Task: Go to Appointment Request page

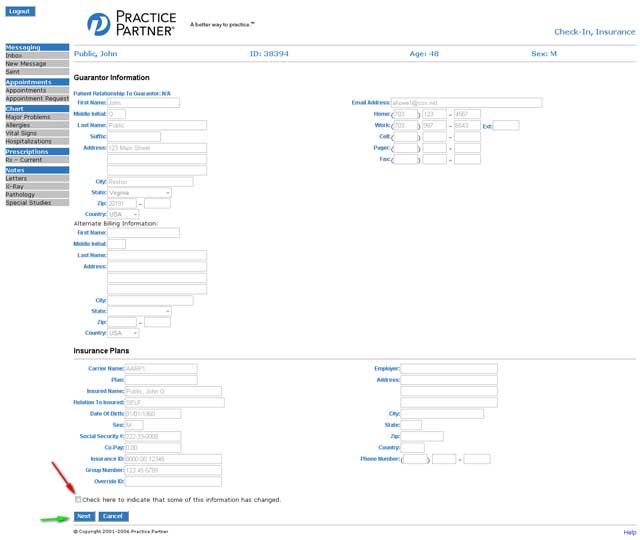Action: (x=37, y=99)
